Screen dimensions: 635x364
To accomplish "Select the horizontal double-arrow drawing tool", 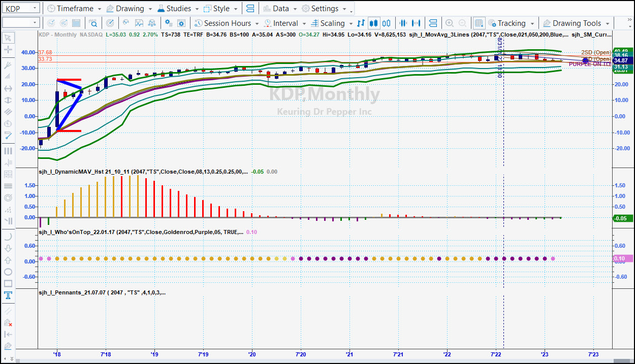I will pos(8,88).
